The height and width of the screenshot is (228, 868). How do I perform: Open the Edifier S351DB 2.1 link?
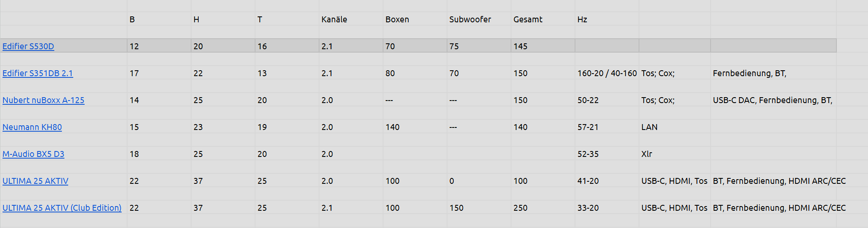click(37, 73)
